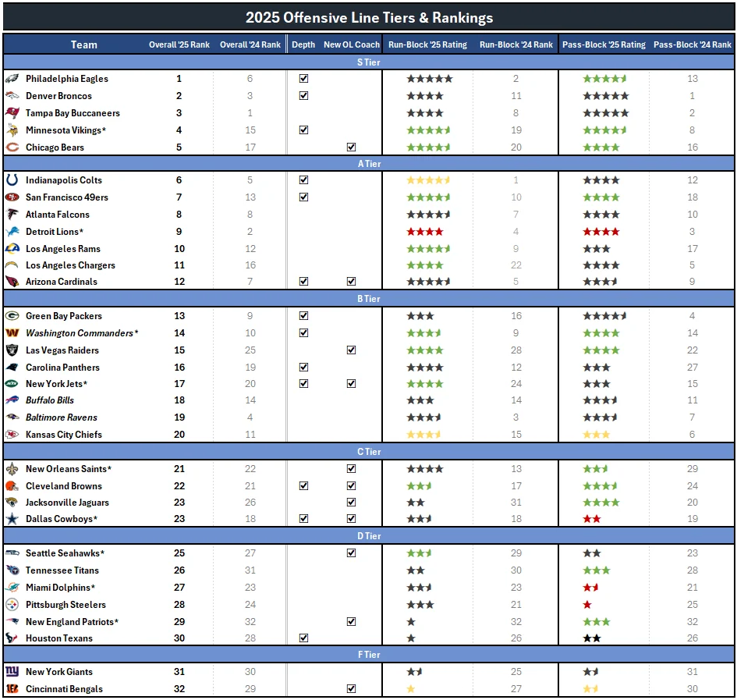
Task: Select the Minnesota Vikings logo
Action: pos(12,130)
